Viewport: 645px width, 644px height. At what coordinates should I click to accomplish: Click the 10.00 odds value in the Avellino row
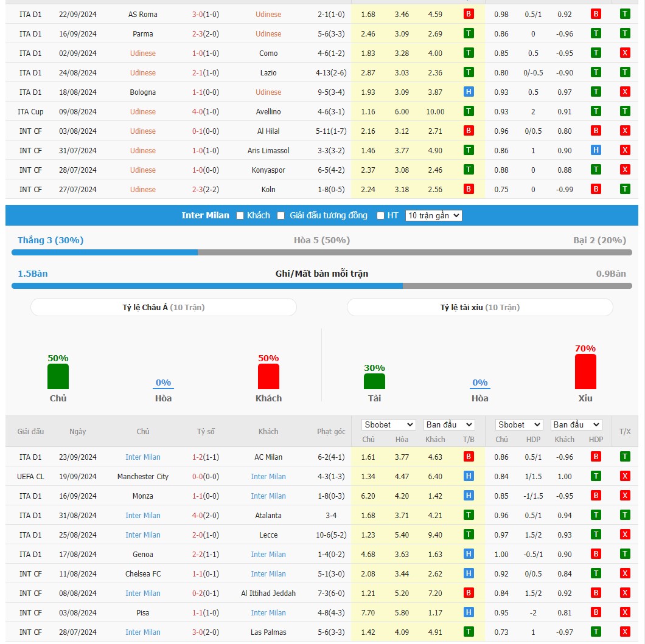coord(435,112)
